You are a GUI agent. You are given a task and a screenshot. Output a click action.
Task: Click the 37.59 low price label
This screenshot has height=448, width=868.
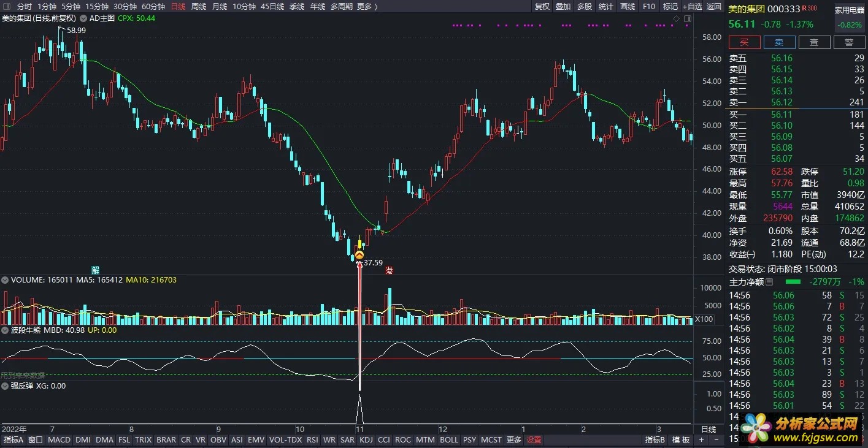click(373, 263)
